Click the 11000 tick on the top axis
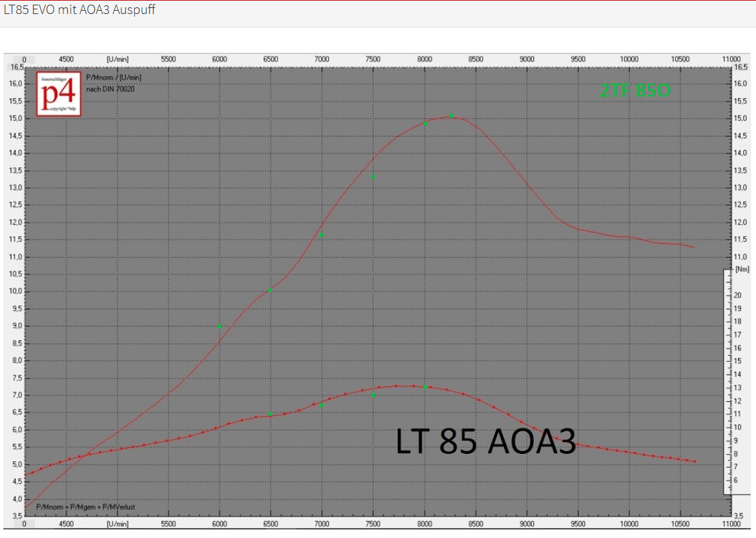Image resolution: width=756 pixels, height=538 pixels. coord(732,59)
